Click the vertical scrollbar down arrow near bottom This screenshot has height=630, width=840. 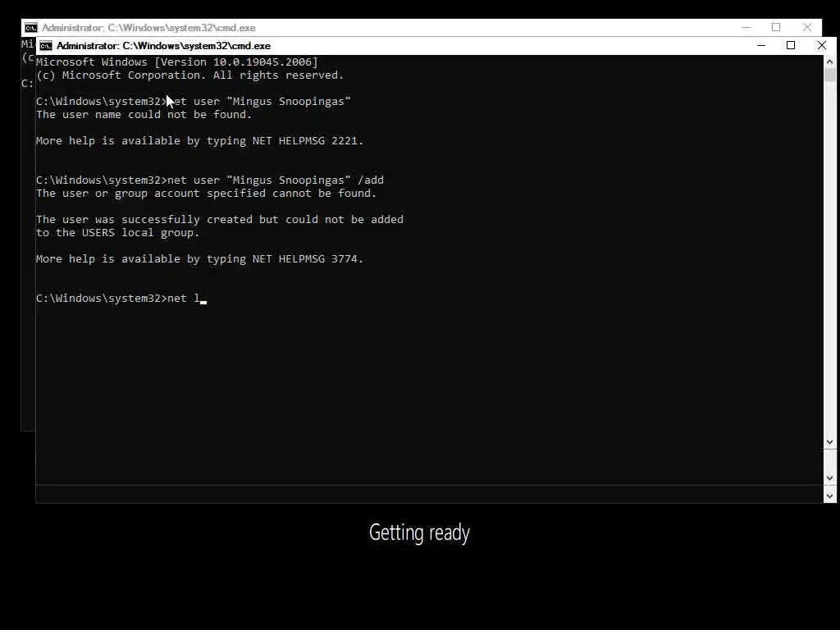830,496
